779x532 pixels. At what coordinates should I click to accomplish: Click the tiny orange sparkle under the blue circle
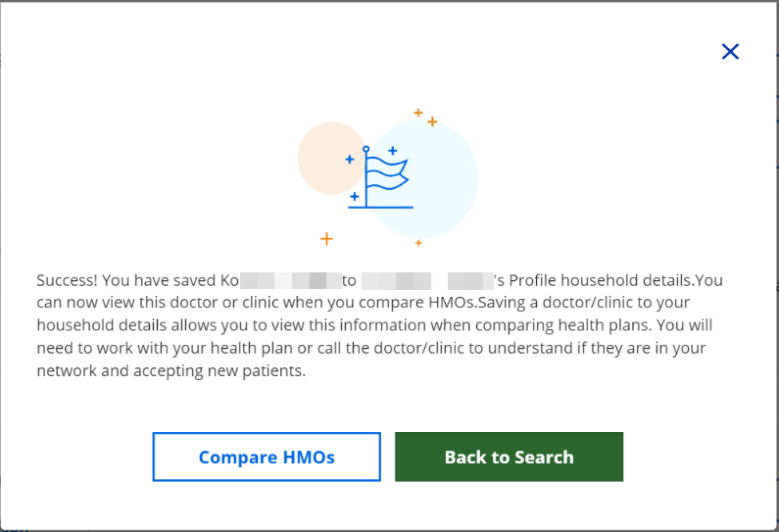(418, 242)
